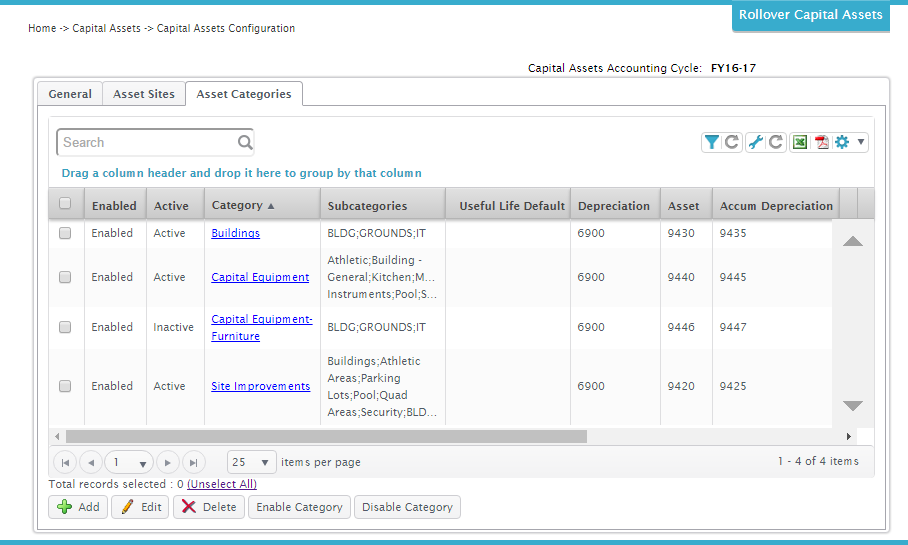
Task: Click the horizontal scrollbar under the grid
Action: [326, 436]
